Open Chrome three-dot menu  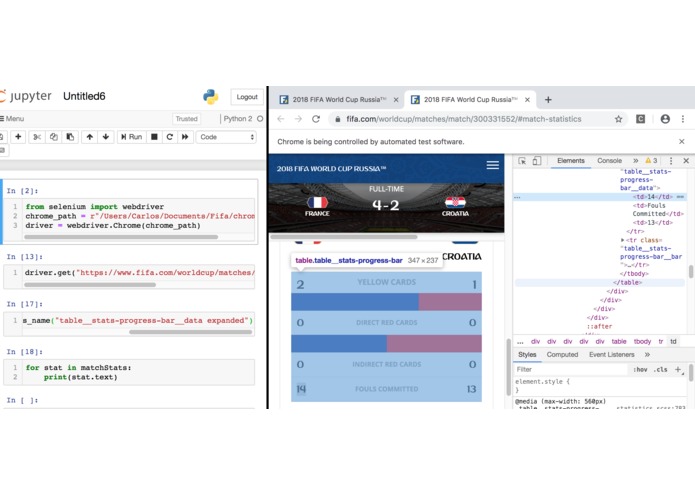(683, 119)
